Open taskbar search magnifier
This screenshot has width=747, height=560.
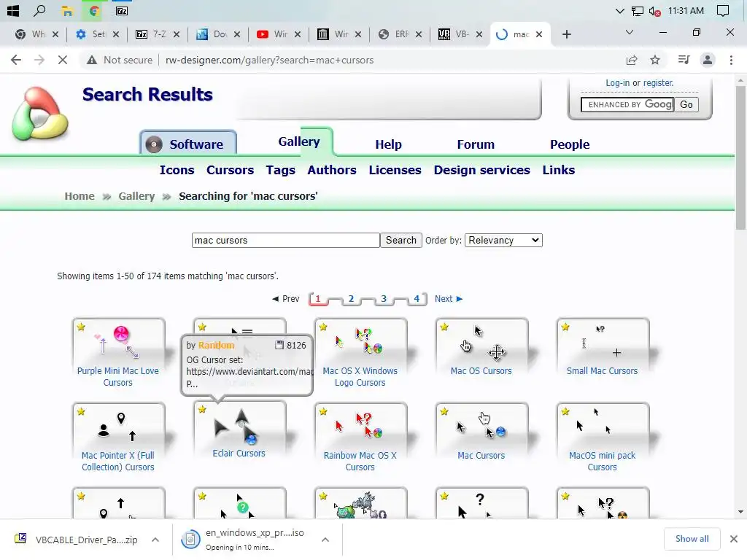pos(39,10)
